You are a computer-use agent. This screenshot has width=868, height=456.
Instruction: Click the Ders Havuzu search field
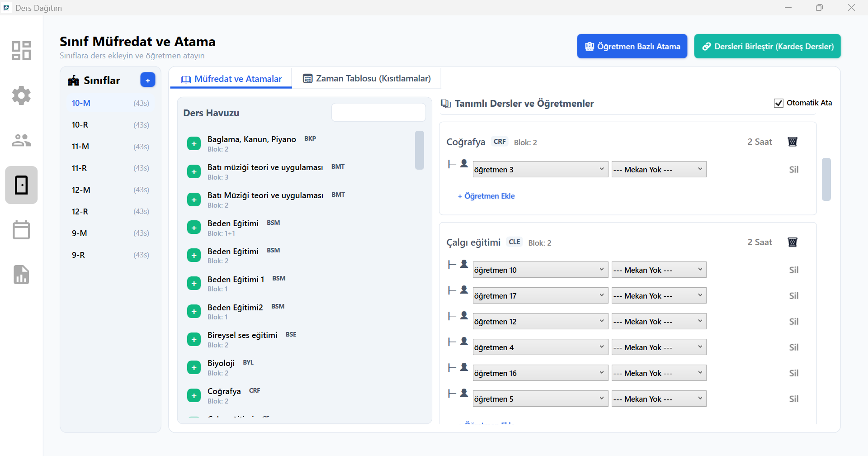[x=378, y=112]
